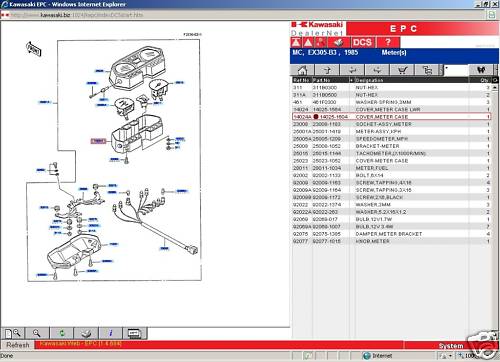Click the label display icon under diagram
The width and height of the screenshot is (500, 362).
pyautogui.click(x=135, y=333)
